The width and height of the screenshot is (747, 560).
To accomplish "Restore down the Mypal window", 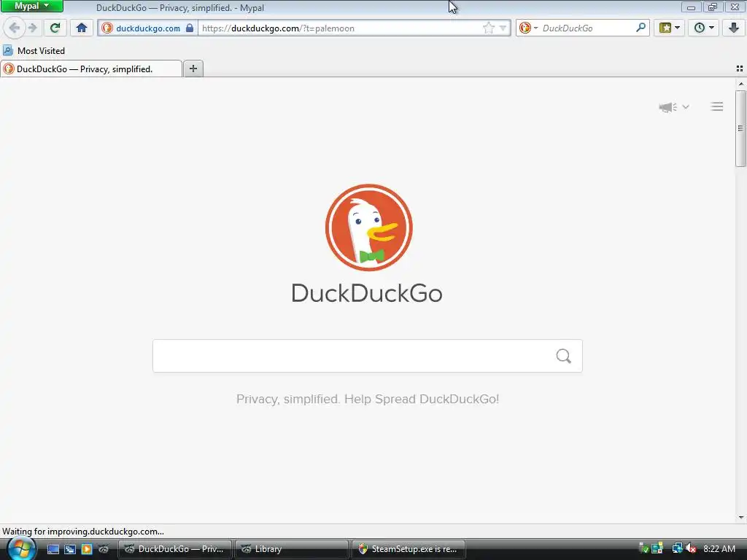I will click(713, 7).
